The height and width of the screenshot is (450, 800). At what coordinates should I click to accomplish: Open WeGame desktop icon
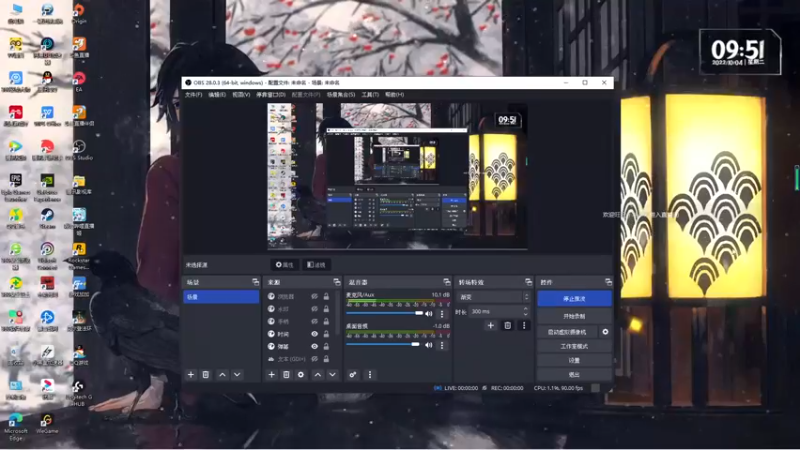[47, 423]
